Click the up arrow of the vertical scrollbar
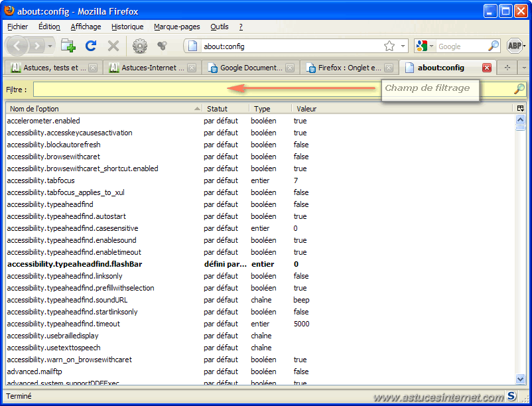This screenshot has height=406, width=532. (x=520, y=119)
